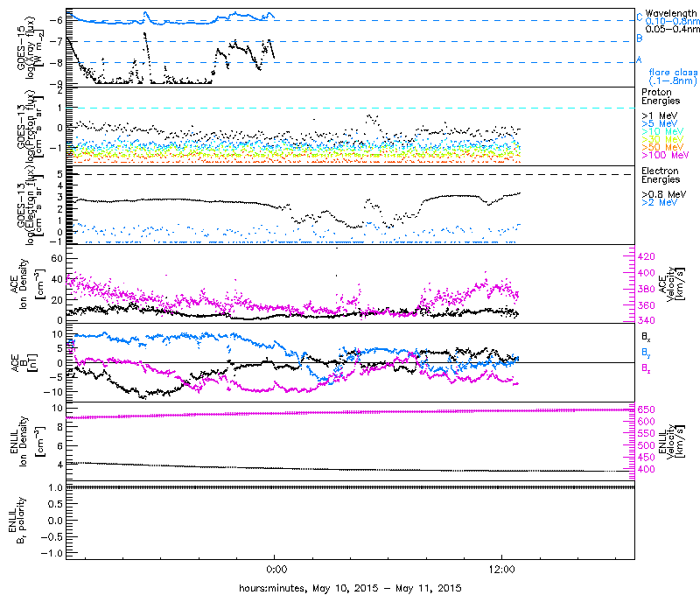Click the 'ACE B [nT]' axis label
This screenshot has height=595, width=700.
24,363
